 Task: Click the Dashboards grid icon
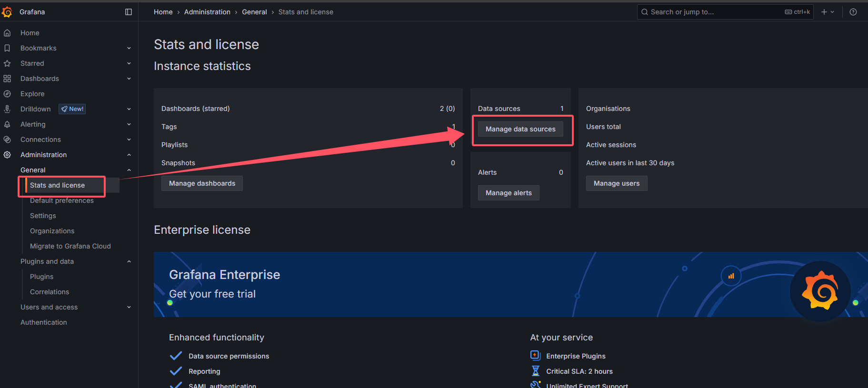pyautogui.click(x=7, y=79)
